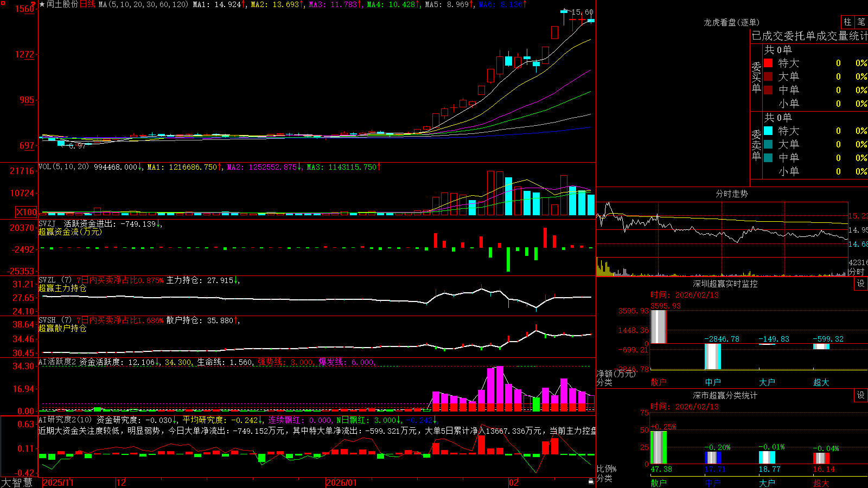Screen dimensions: 868x488
Task: Click the 委买单 vertical label
Action: point(756,77)
